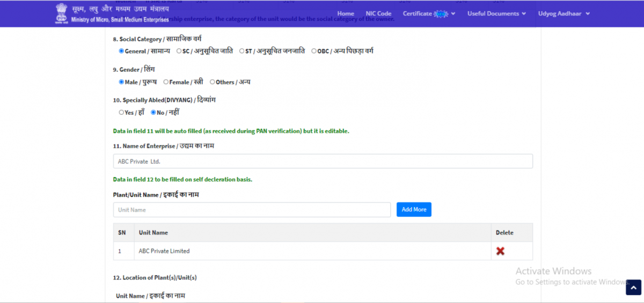The image size is (644, 303).
Task: Click the Ministry emblem logo
Action: pos(62,13)
